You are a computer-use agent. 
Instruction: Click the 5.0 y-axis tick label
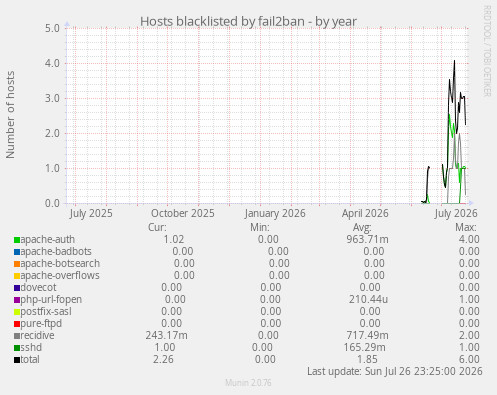[52, 28]
